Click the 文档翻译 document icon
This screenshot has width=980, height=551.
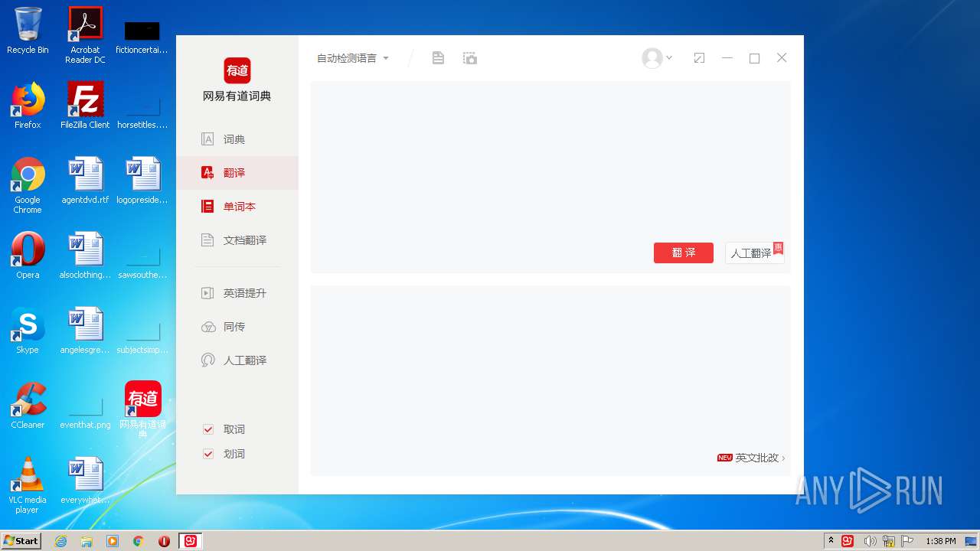207,240
